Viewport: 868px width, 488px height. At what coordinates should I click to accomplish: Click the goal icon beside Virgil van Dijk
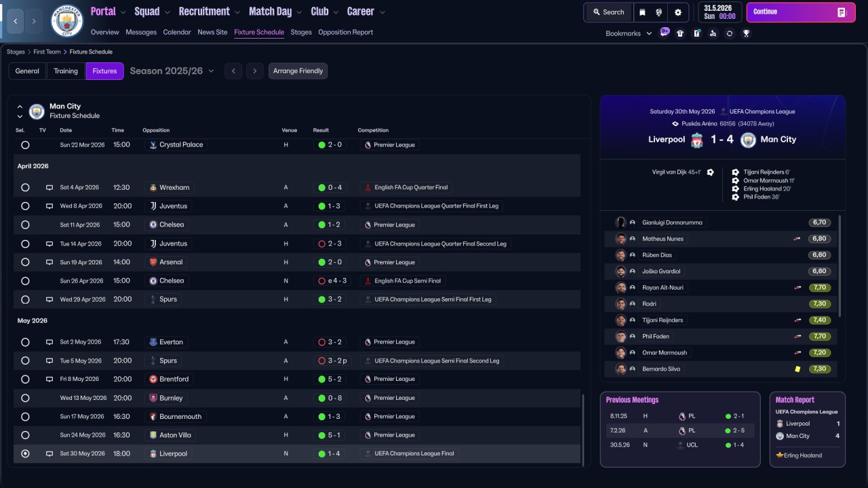coord(710,172)
